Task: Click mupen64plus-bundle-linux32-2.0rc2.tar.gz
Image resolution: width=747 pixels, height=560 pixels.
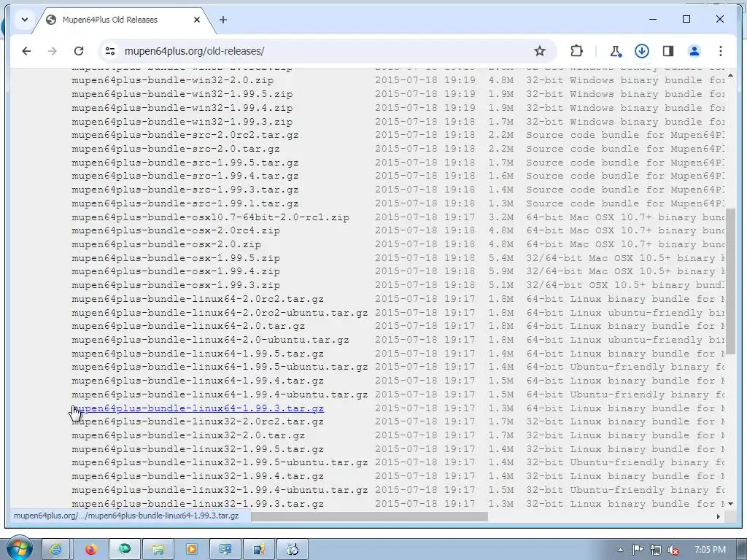Action: tap(198, 421)
